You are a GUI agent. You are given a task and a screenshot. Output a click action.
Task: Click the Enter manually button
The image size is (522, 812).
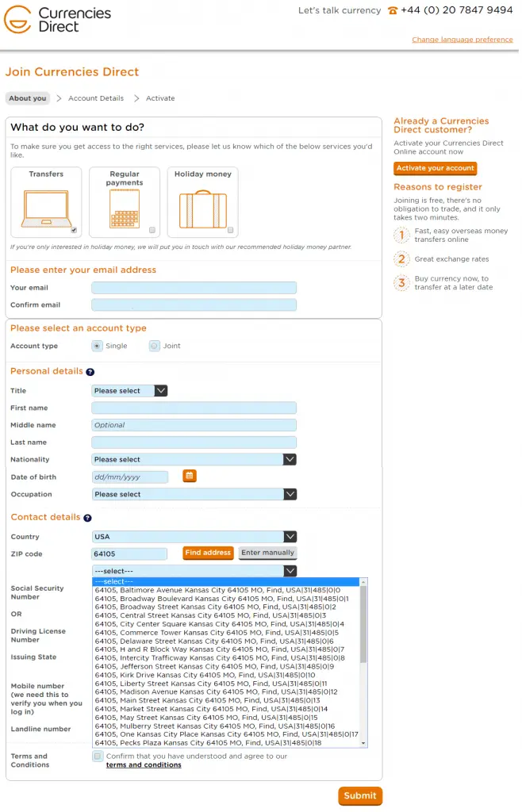(267, 553)
